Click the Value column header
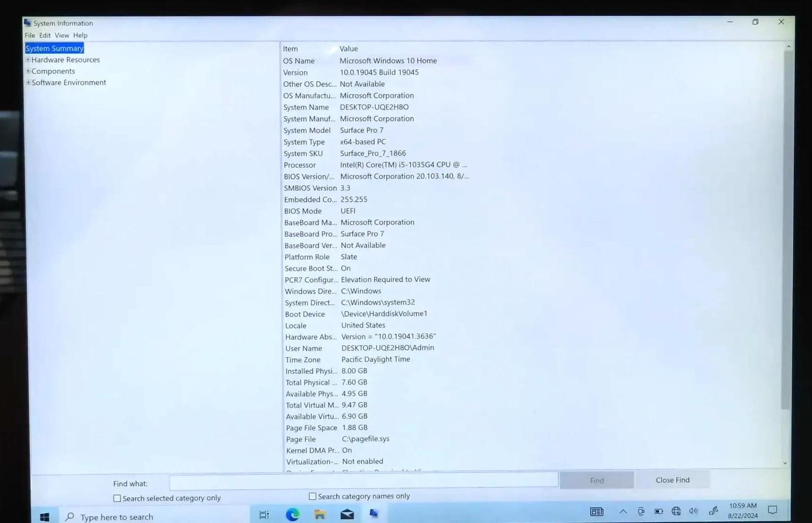The image size is (812, 523). point(349,49)
